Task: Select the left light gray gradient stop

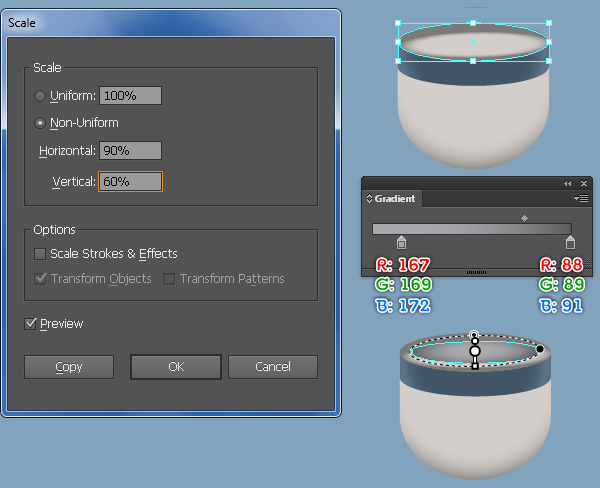Action: pyautogui.click(x=401, y=242)
